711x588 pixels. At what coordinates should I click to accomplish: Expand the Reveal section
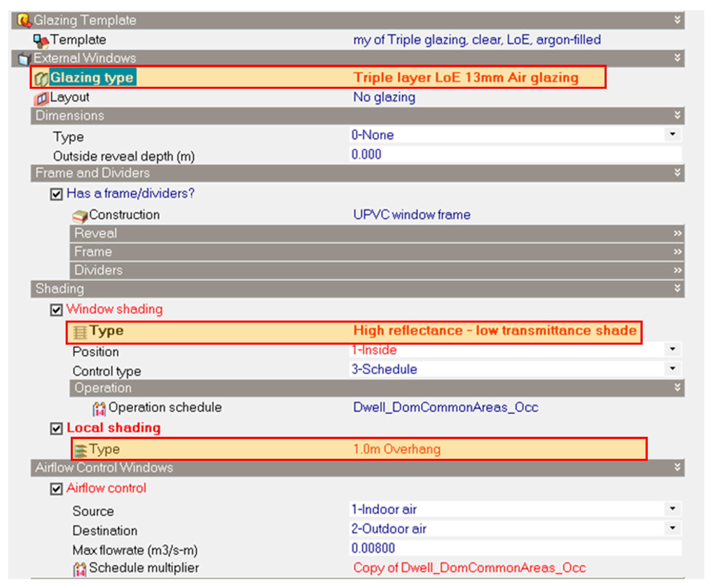pyautogui.click(x=677, y=233)
